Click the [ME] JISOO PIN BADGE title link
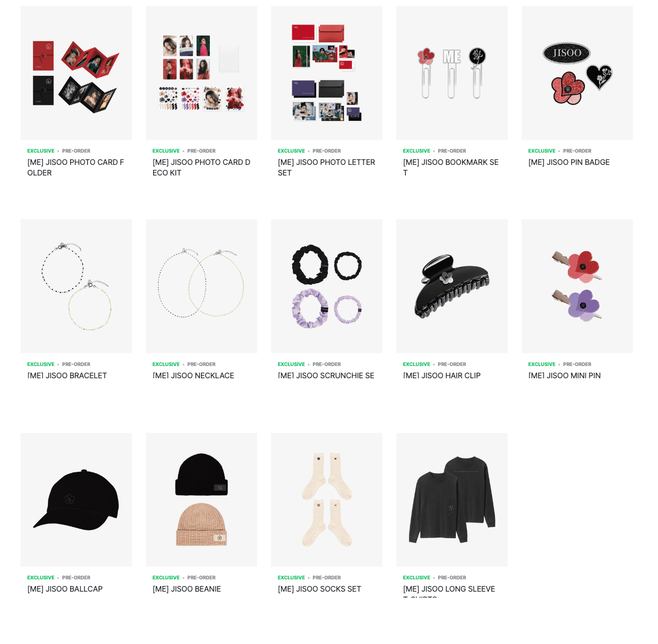This screenshot has height=644, width=658. [568, 162]
